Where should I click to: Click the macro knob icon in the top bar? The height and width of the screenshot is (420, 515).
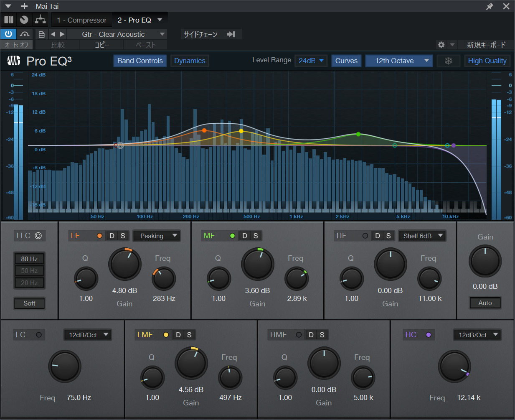tap(24, 20)
